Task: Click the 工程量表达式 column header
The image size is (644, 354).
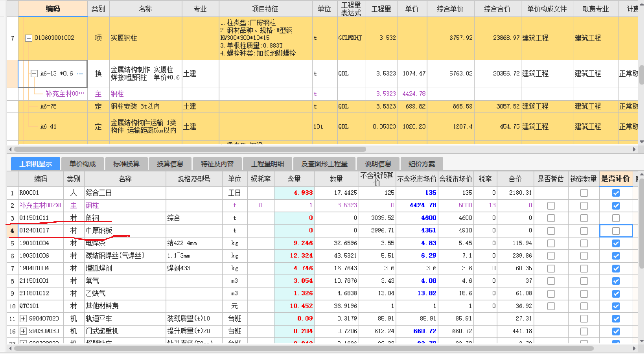Action: coord(352,9)
